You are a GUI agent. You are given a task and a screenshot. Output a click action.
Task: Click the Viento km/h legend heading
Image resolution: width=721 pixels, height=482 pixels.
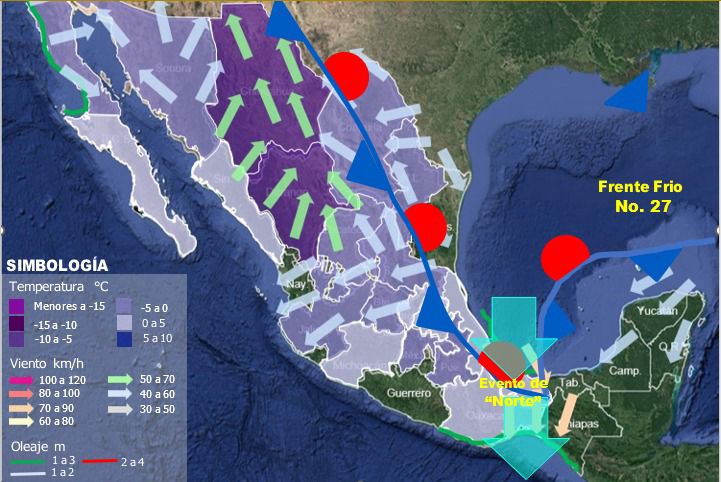coord(47,362)
